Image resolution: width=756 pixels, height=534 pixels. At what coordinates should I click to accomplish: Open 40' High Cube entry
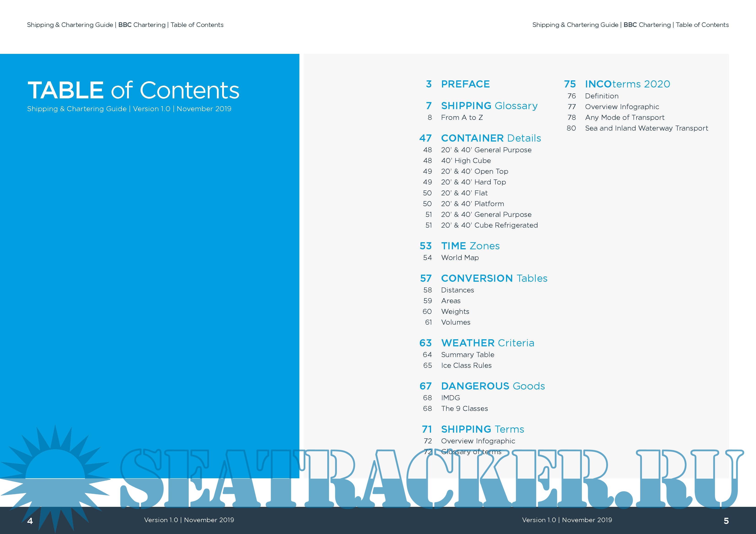click(466, 161)
